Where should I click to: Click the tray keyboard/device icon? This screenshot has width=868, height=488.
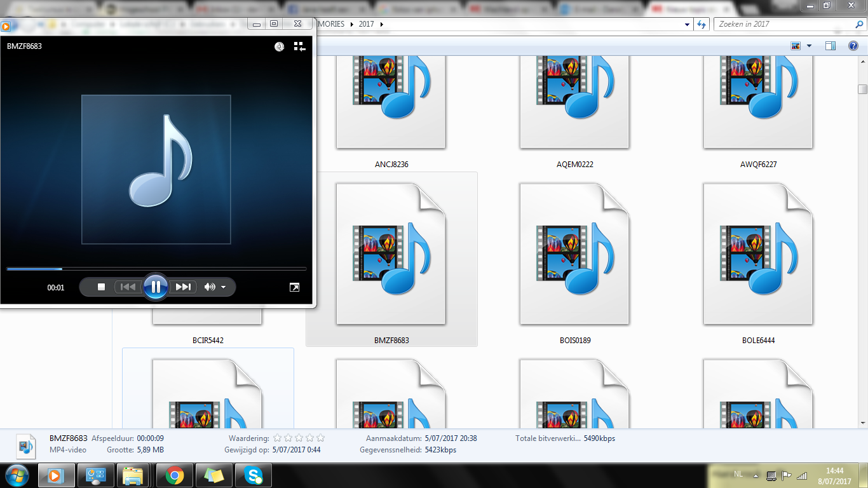point(771,475)
